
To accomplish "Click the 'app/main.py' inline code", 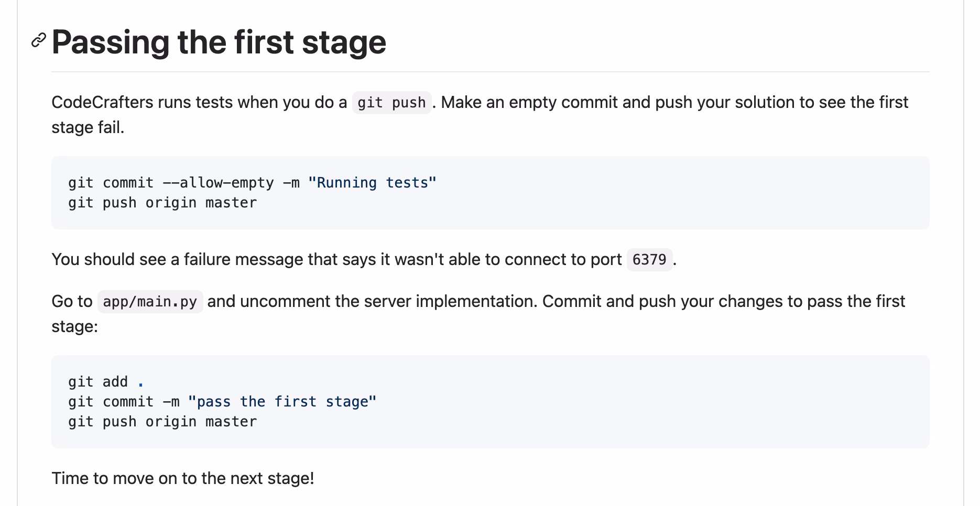I will click(x=150, y=302).
